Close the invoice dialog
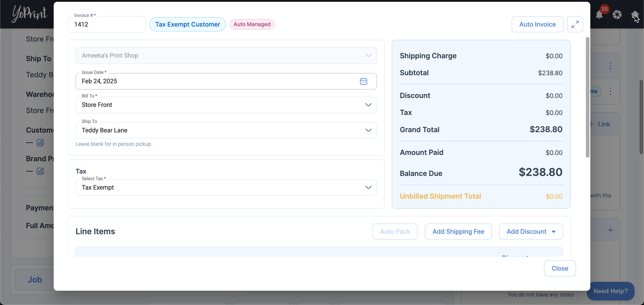This screenshot has height=305, width=644. pyautogui.click(x=560, y=268)
